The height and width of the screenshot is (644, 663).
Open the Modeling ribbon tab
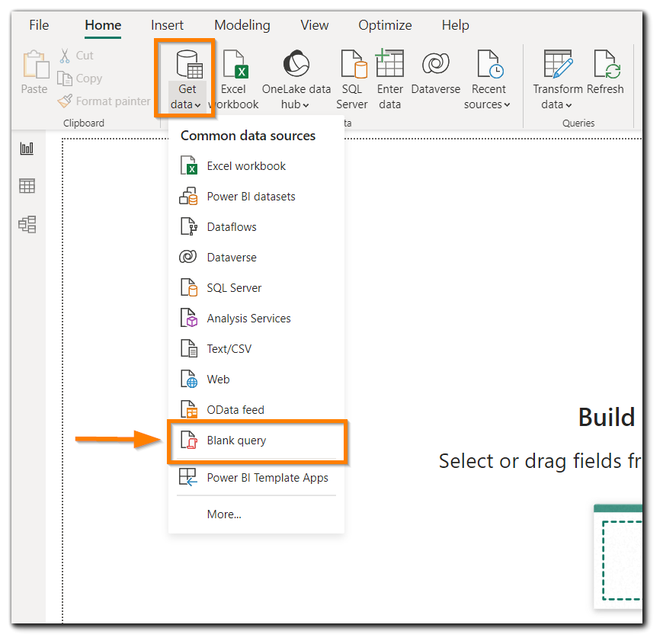[242, 25]
